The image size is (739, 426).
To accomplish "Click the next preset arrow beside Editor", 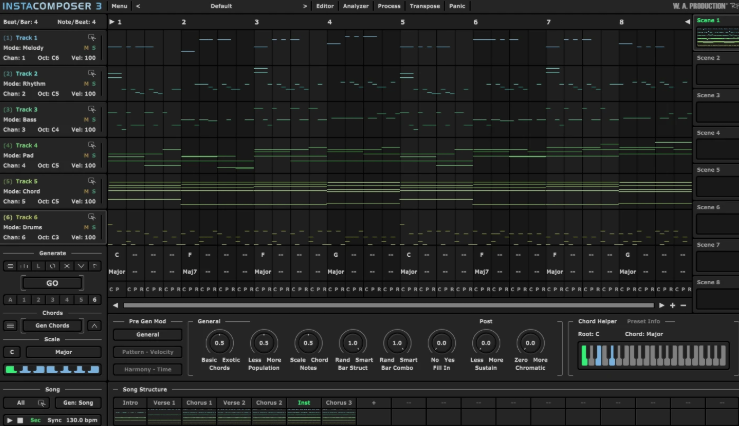I will click(x=304, y=6).
